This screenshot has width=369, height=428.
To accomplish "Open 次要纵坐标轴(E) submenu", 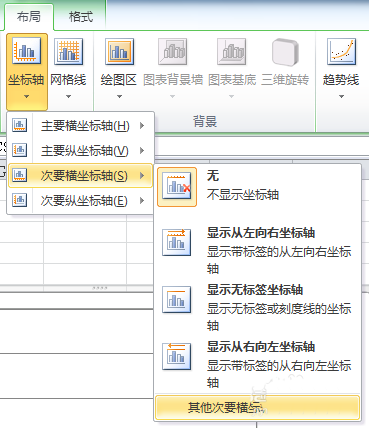I will pyautogui.click(x=80, y=200).
